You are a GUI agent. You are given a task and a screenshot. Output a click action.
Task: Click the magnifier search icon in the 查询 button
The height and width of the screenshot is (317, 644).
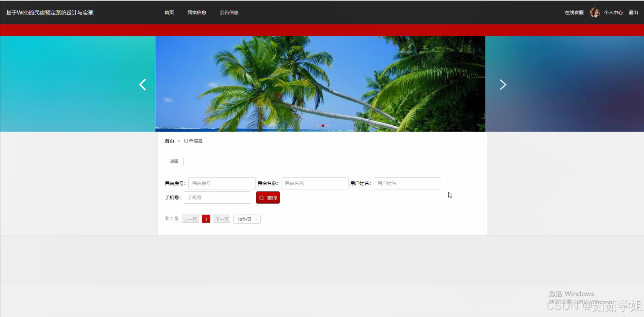click(261, 198)
